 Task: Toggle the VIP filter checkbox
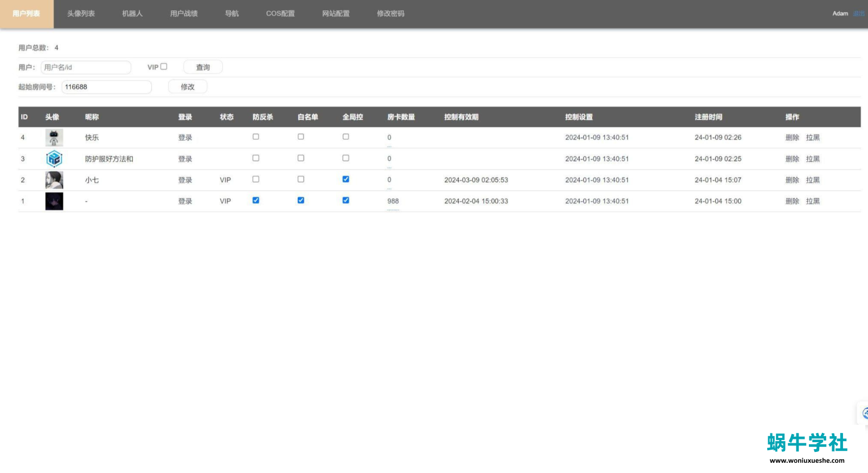164,67
